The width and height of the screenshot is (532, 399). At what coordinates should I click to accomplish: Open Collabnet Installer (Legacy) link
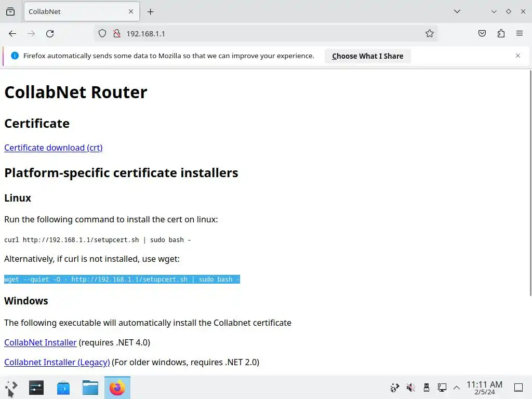(x=57, y=362)
